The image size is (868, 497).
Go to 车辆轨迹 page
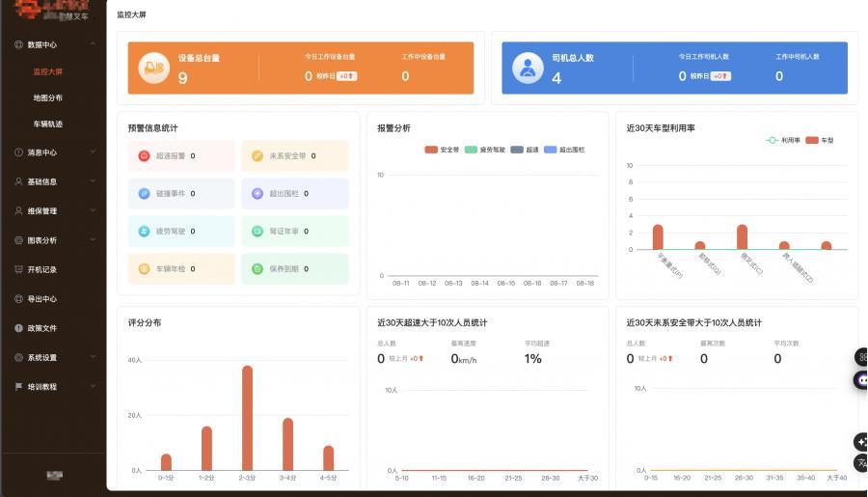(x=47, y=124)
